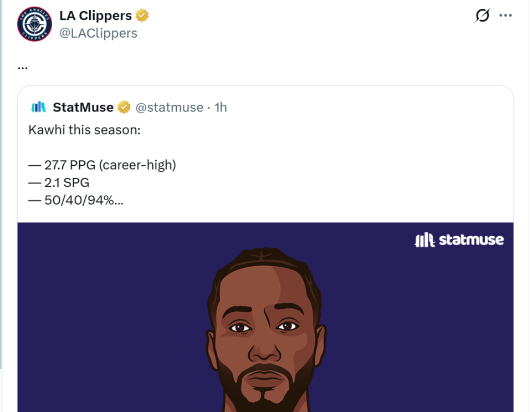Open the LA Clippers display name link

pyautogui.click(x=95, y=16)
